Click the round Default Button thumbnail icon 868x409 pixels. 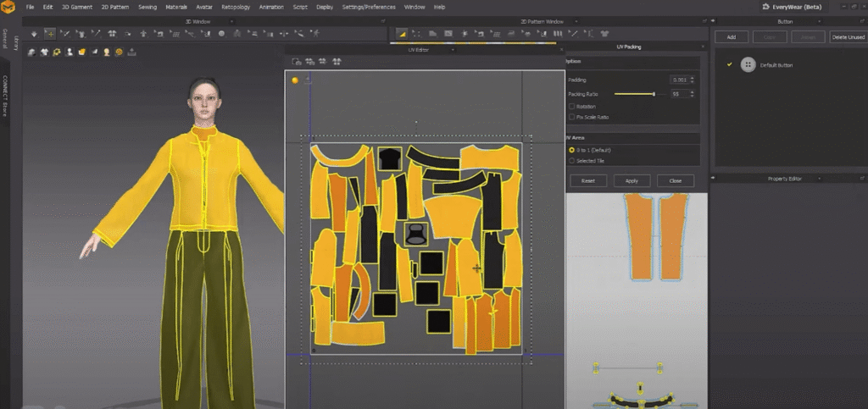[x=748, y=65]
